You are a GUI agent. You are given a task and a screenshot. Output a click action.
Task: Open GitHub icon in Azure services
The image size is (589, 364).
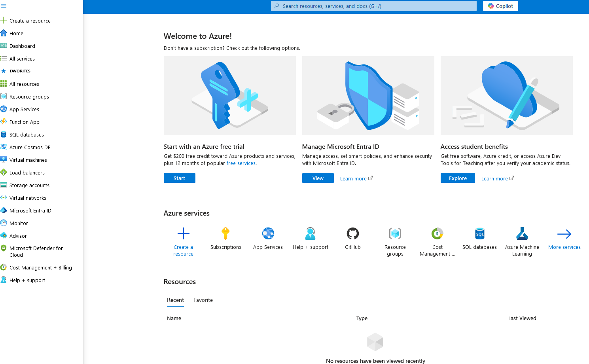pyautogui.click(x=353, y=233)
